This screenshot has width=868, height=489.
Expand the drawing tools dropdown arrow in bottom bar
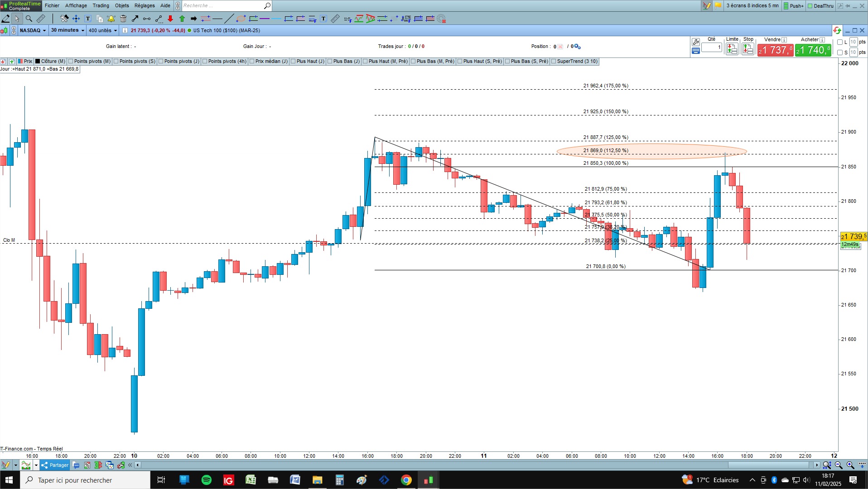click(x=15, y=465)
